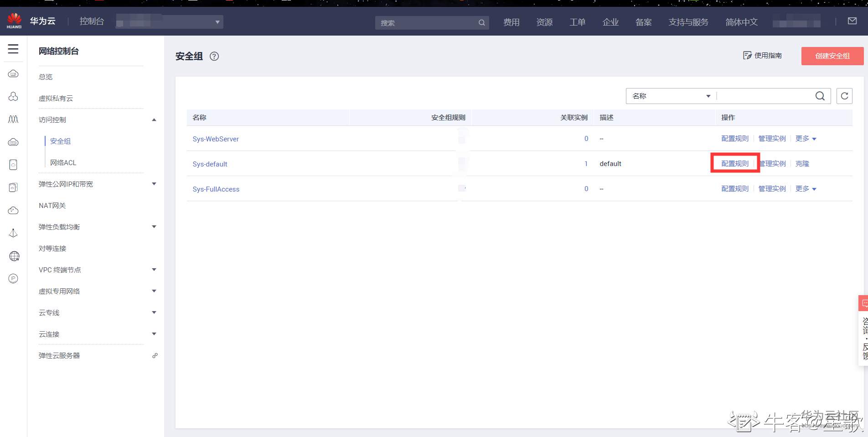Click the 总览 overview item

coord(46,77)
